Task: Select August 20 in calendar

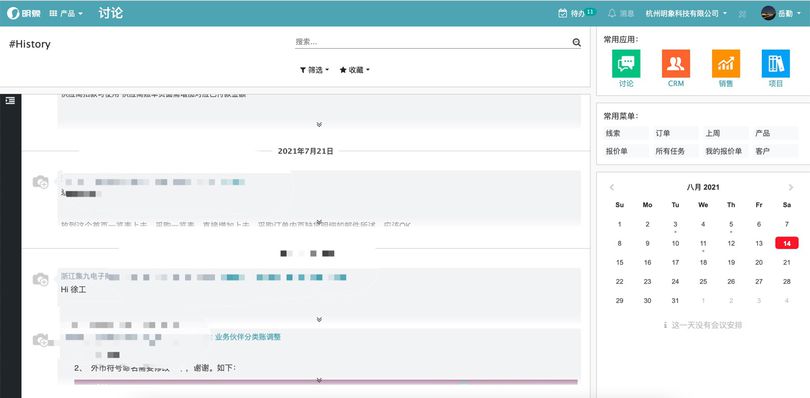Action: [x=759, y=263]
